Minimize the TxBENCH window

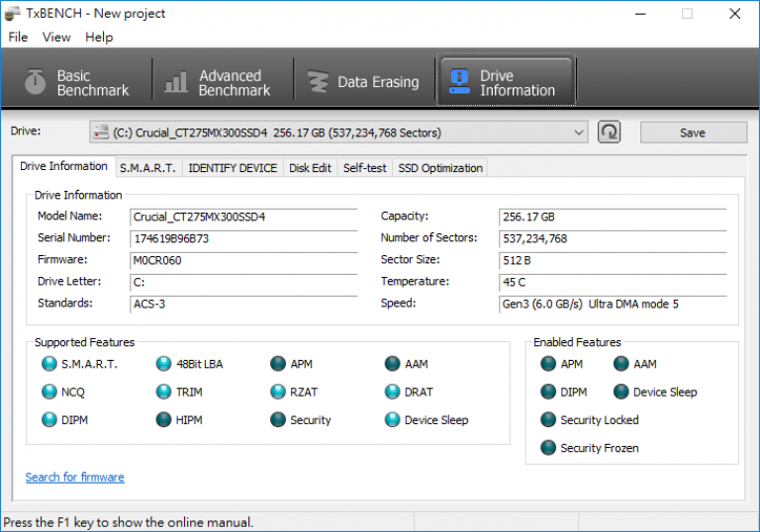pos(640,14)
